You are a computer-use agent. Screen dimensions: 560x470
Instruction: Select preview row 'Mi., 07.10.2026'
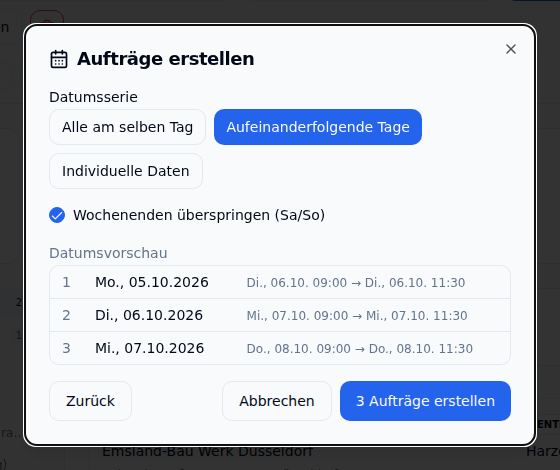pyautogui.click(x=280, y=348)
